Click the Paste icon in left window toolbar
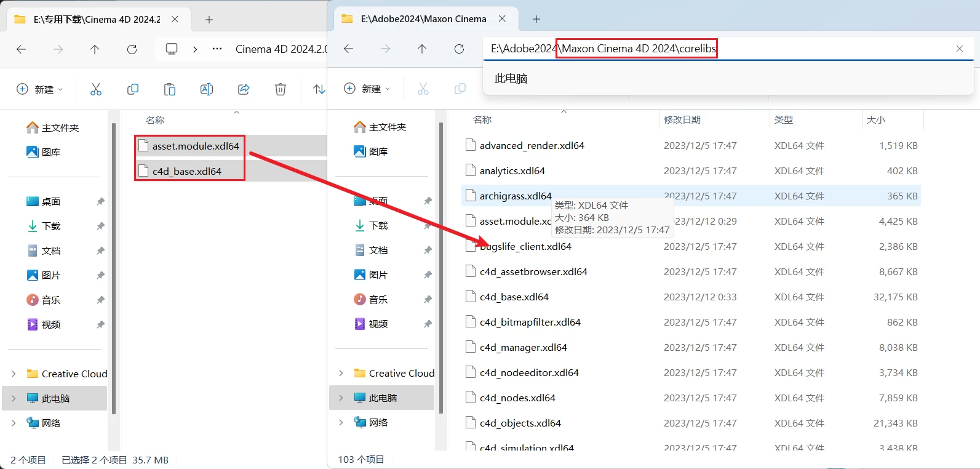The width and height of the screenshot is (980, 469). pyautogui.click(x=170, y=89)
